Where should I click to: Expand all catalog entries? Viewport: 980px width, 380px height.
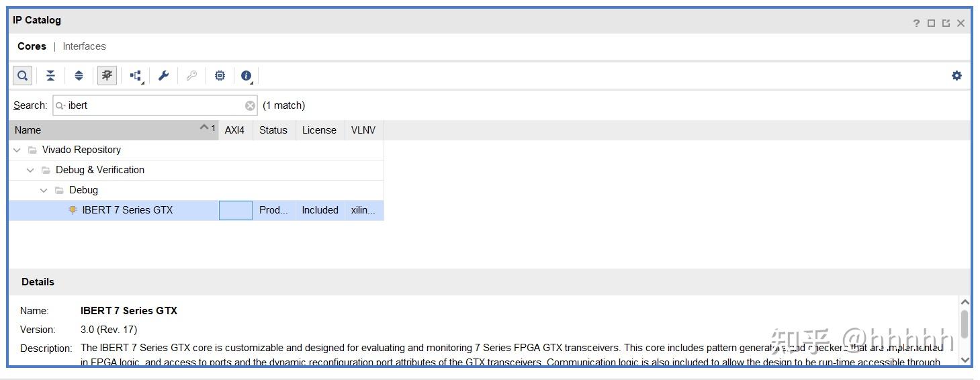(79, 76)
